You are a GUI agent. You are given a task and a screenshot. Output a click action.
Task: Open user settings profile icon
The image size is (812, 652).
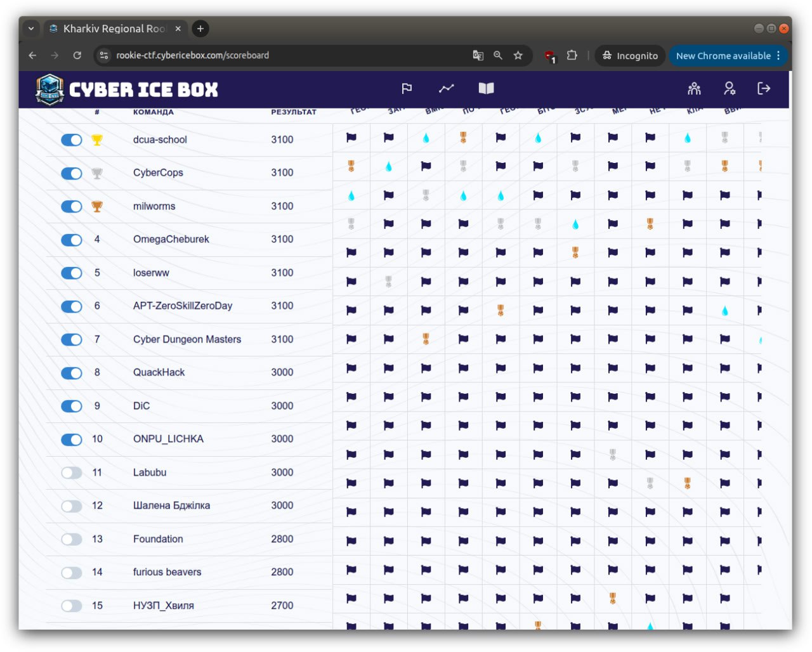tap(730, 89)
